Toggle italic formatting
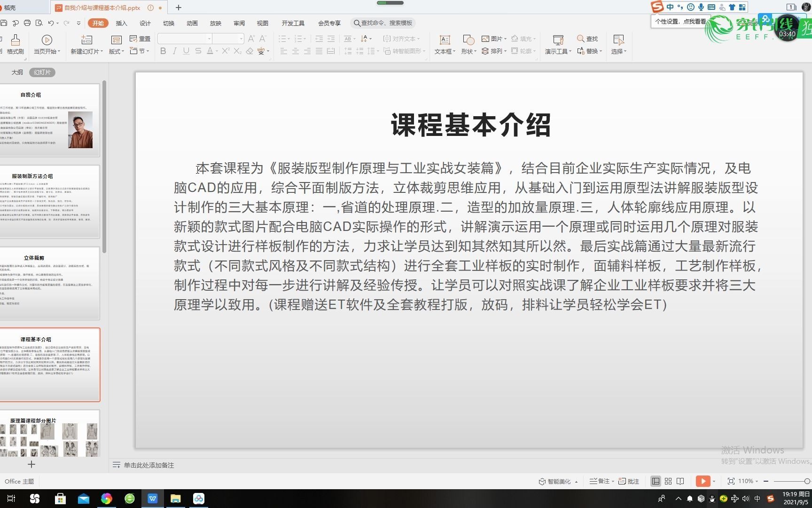Image resolution: width=812 pixels, height=508 pixels. (x=174, y=51)
